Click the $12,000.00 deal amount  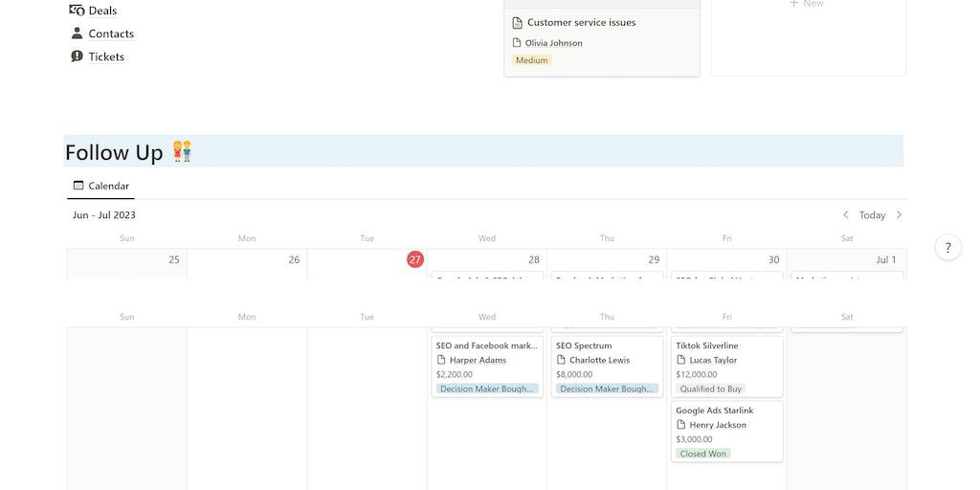tap(697, 374)
